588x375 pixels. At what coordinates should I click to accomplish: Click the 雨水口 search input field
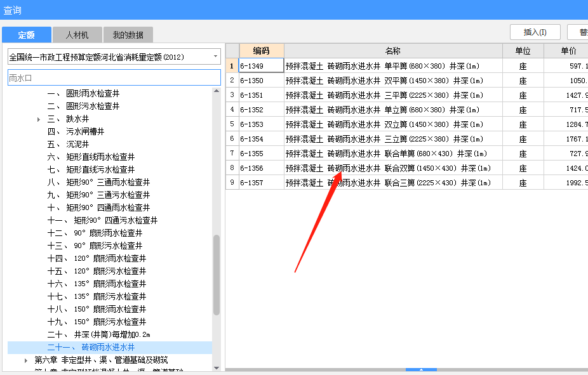point(114,78)
